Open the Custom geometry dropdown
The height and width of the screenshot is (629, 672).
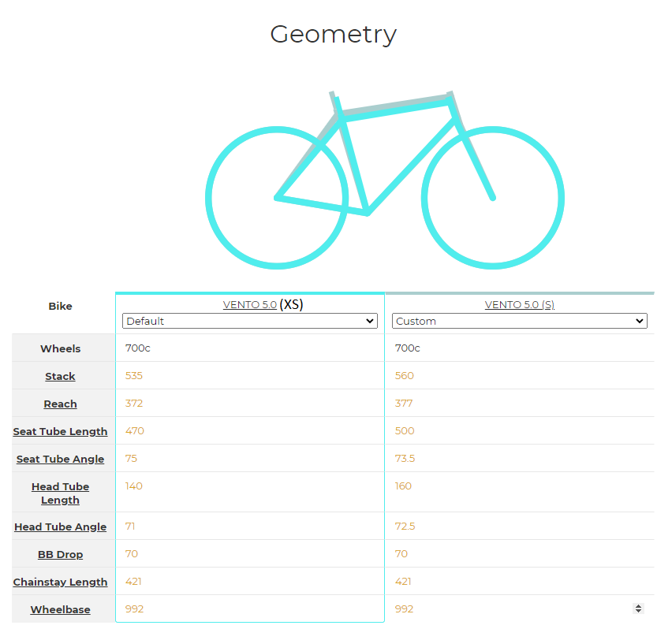point(520,321)
